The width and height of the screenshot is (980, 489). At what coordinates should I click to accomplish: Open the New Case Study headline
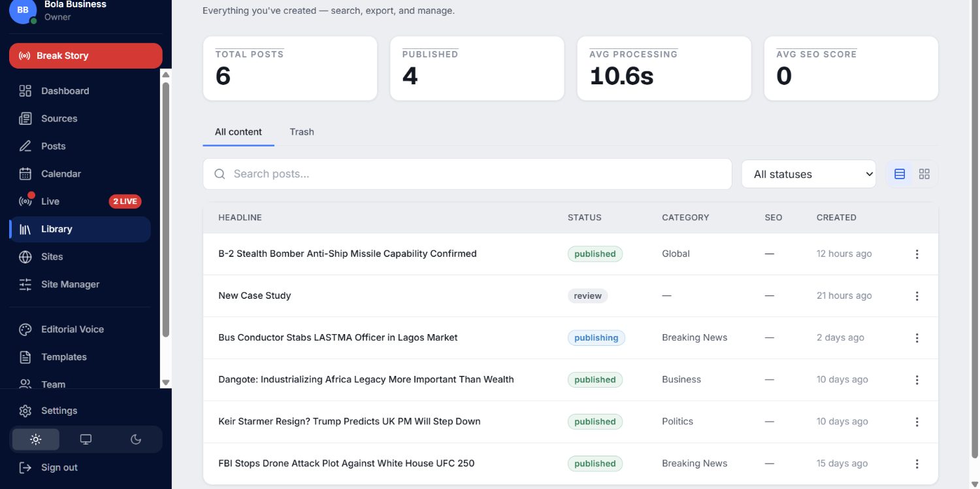(255, 295)
